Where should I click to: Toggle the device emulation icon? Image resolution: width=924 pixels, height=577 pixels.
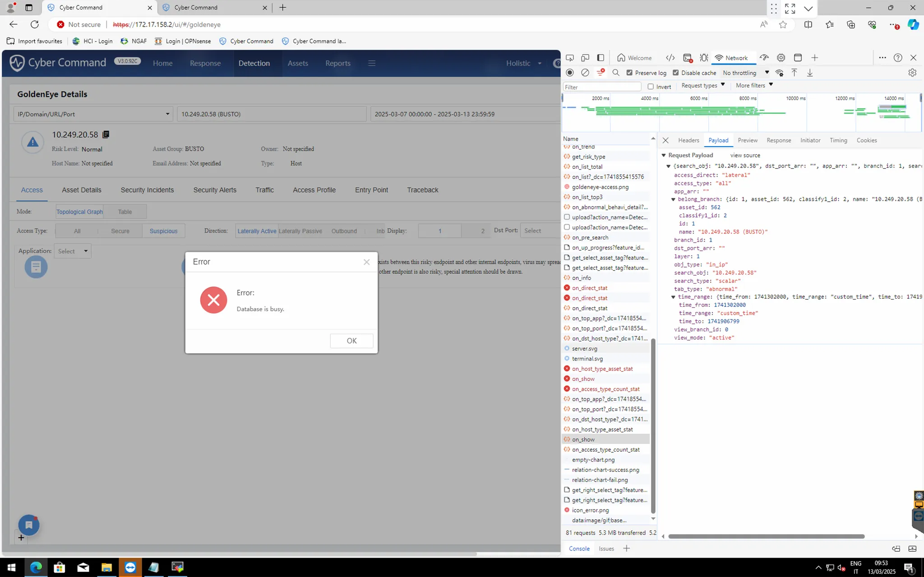585,58
